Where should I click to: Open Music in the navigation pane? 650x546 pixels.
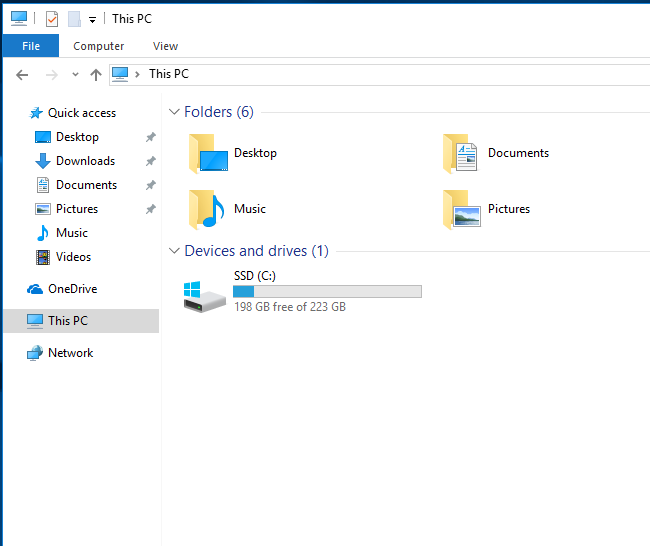(x=72, y=233)
